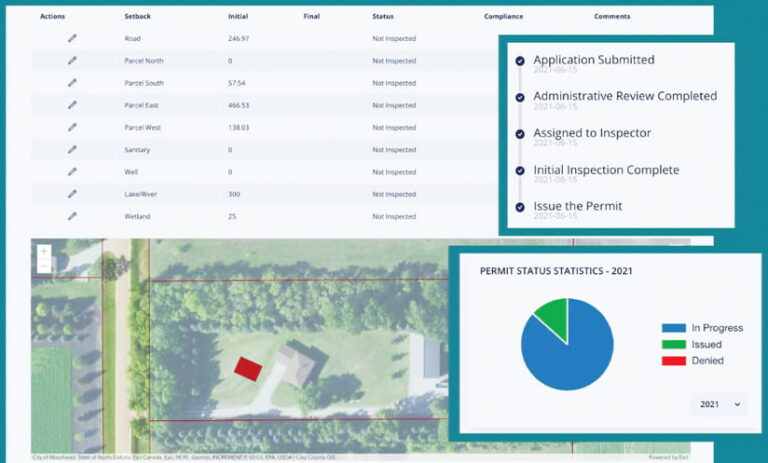The image size is (768, 463).
Task: Click the Setback column header
Action: tap(138, 16)
